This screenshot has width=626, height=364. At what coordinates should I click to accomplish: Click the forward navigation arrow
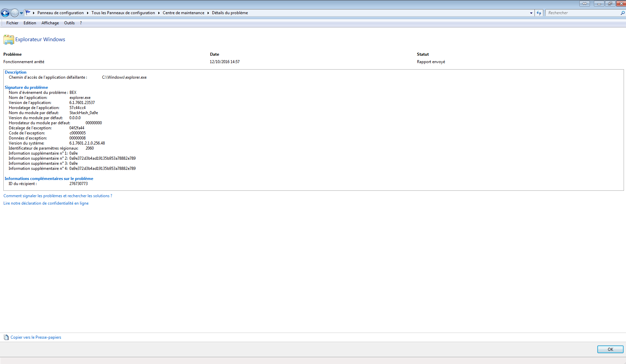coord(15,13)
